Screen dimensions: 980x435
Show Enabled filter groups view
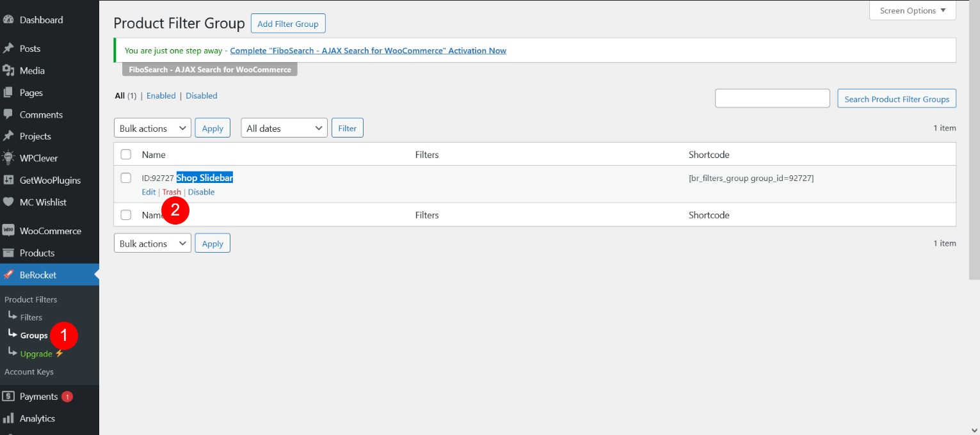161,95
